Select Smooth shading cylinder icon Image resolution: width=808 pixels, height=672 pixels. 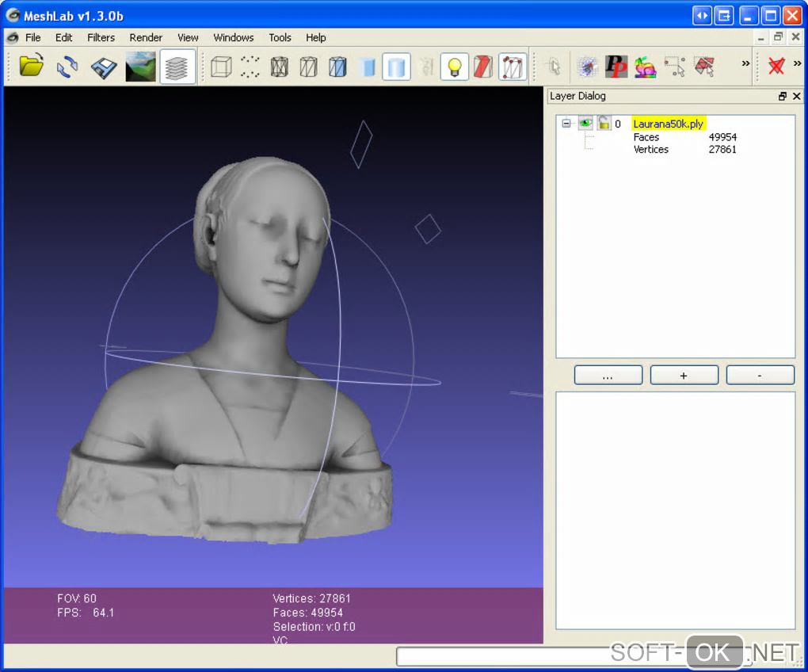click(x=396, y=67)
